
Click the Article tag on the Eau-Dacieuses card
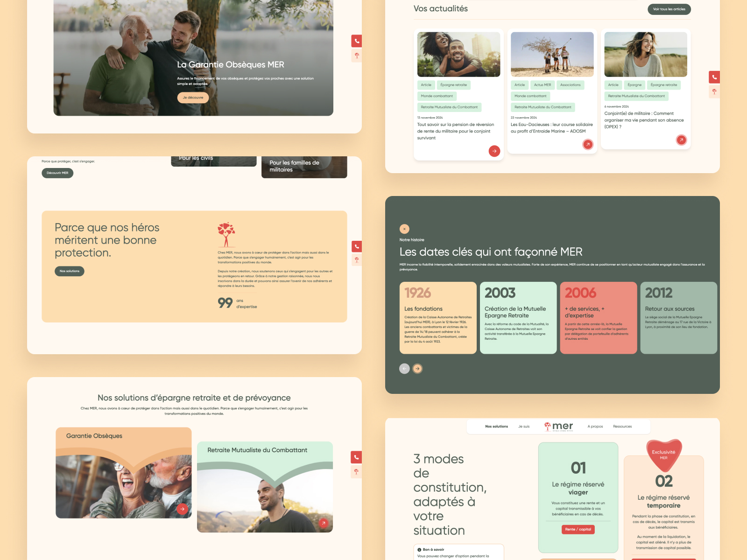520,85
